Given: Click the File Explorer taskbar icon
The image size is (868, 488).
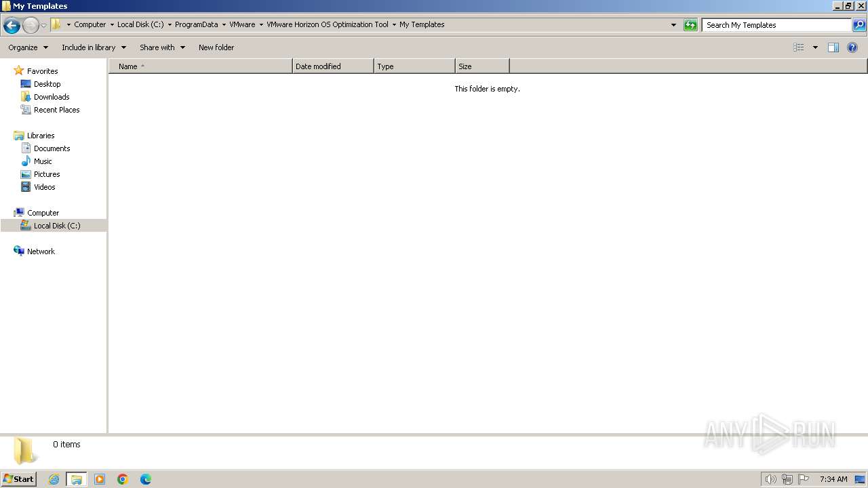Looking at the screenshot, I should (77, 479).
